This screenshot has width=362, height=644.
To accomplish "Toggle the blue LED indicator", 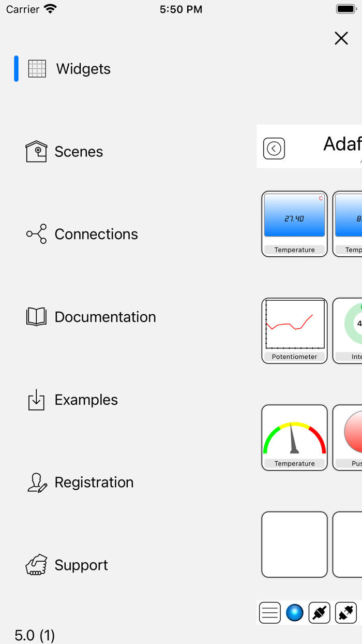I will pos(294,612).
